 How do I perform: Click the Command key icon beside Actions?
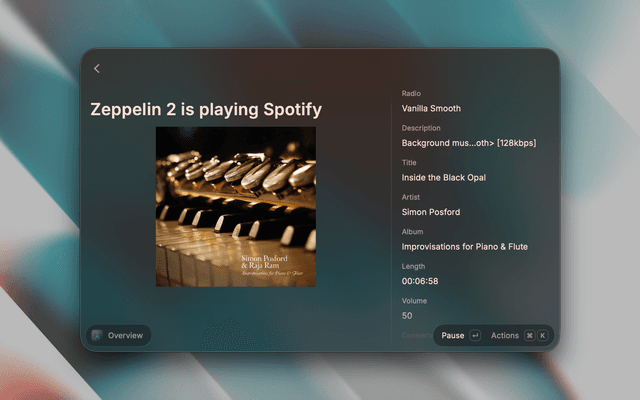pyautogui.click(x=529, y=336)
